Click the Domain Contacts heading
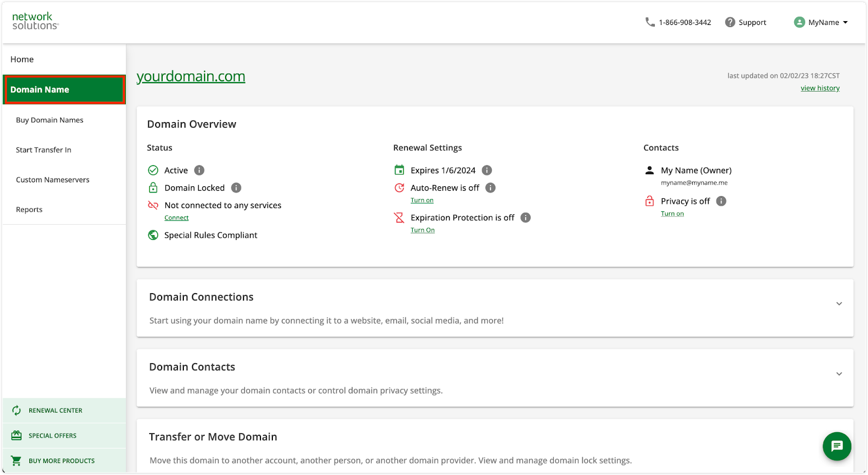The image size is (868, 475). point(192,367)
